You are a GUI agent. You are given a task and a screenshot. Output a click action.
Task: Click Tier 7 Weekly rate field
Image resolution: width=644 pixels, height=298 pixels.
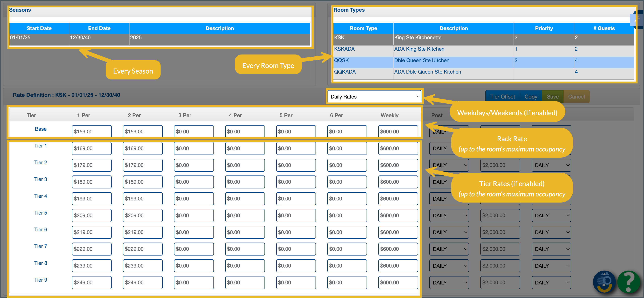click(398, 249)
